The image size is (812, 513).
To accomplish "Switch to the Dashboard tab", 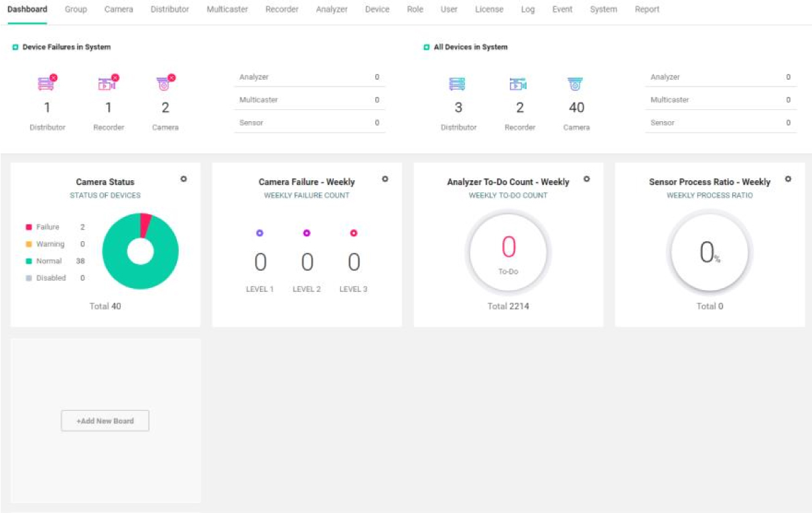I will coord(27,9).
